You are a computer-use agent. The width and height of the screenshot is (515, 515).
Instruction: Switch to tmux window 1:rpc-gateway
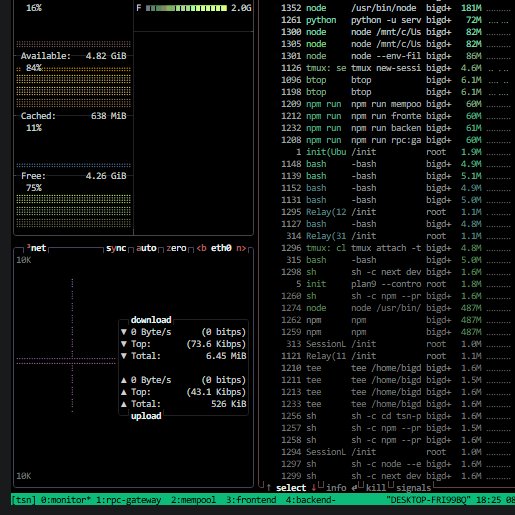click(x=128, y=500)
